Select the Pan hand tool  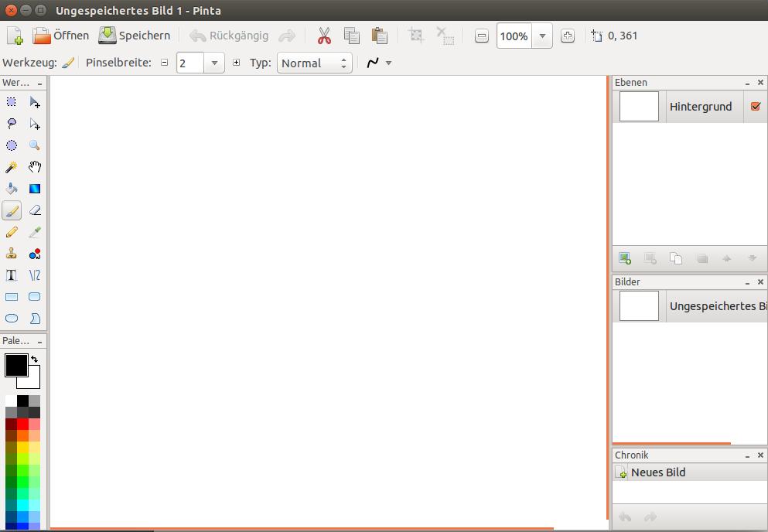coord(34,167)
